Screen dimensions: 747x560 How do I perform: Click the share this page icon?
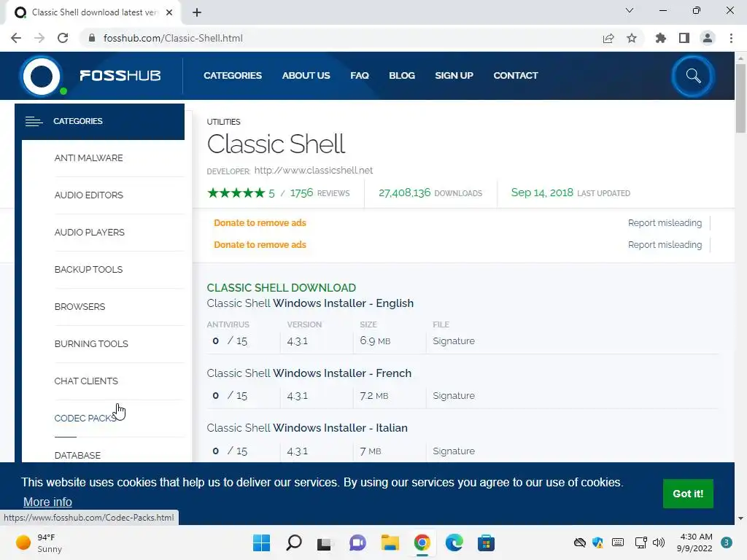coord(608,38)
